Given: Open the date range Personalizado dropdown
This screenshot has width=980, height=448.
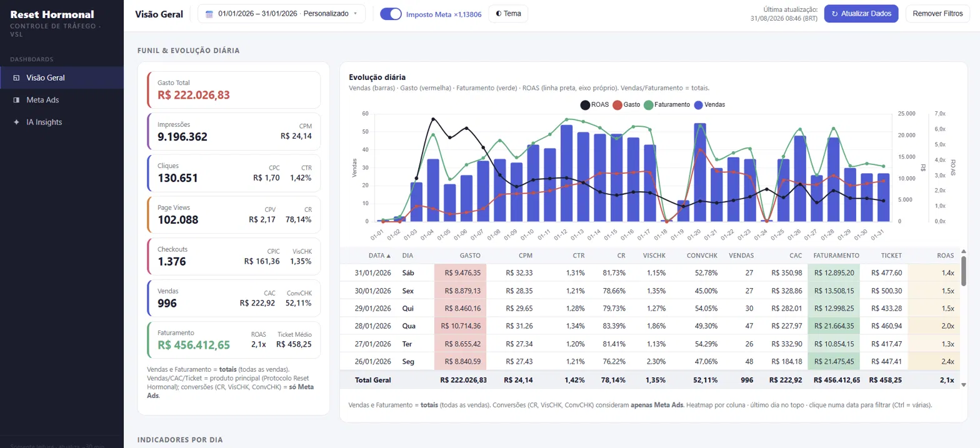Looking at the screenshot, I should pyautogui.click(x=281, y=14).
